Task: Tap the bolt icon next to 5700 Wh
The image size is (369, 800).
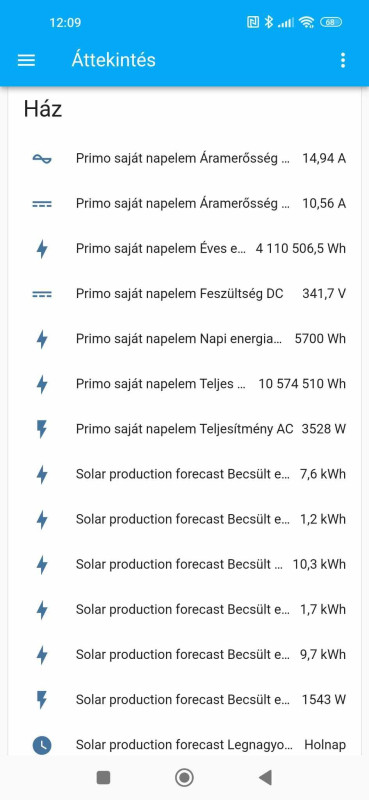Action: (x=42, y=339)
